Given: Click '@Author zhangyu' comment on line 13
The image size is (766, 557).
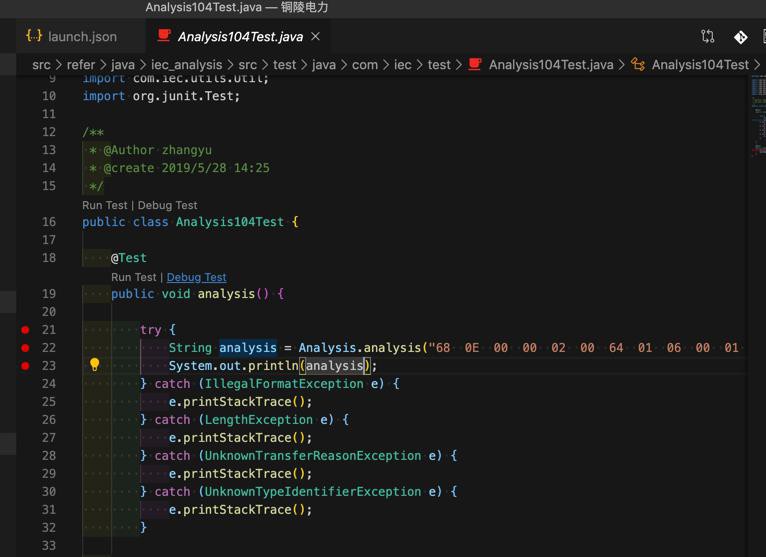Looking at the screenshot, I should pyautogui.click(x=157, y=150).
